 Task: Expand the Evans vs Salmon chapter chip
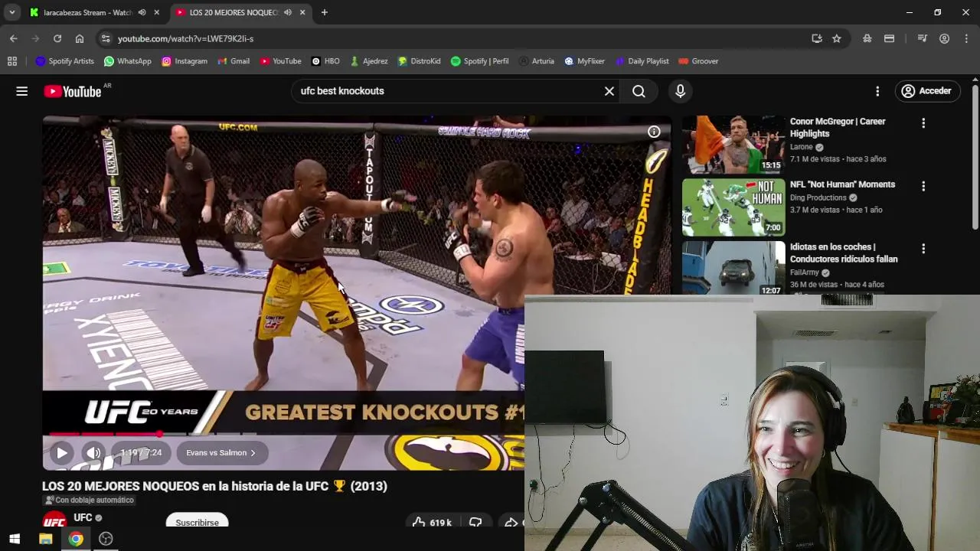coord(220,453)
